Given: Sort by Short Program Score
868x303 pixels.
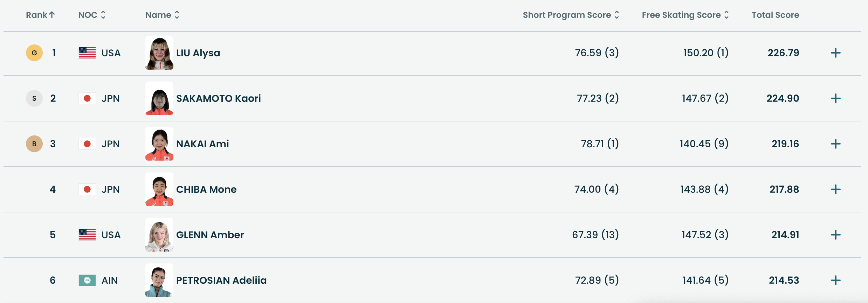Looking at the screenshot, I should click(571, 15).
